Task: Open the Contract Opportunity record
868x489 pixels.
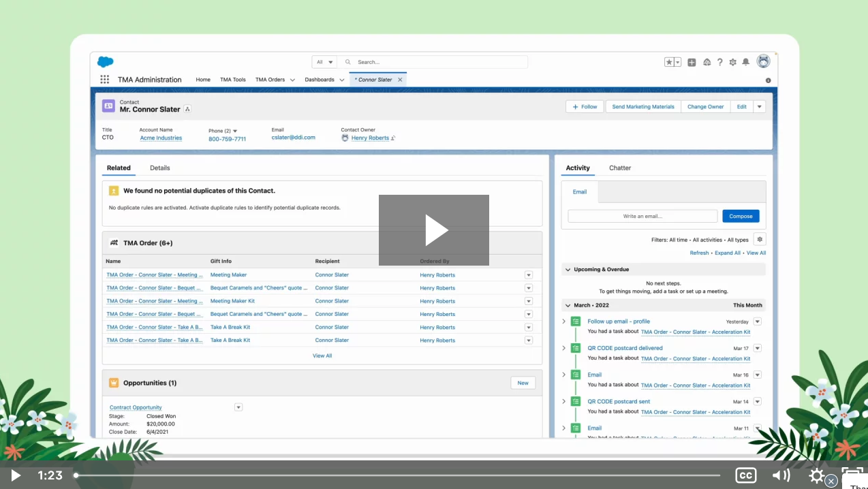Action: [135, 407]
